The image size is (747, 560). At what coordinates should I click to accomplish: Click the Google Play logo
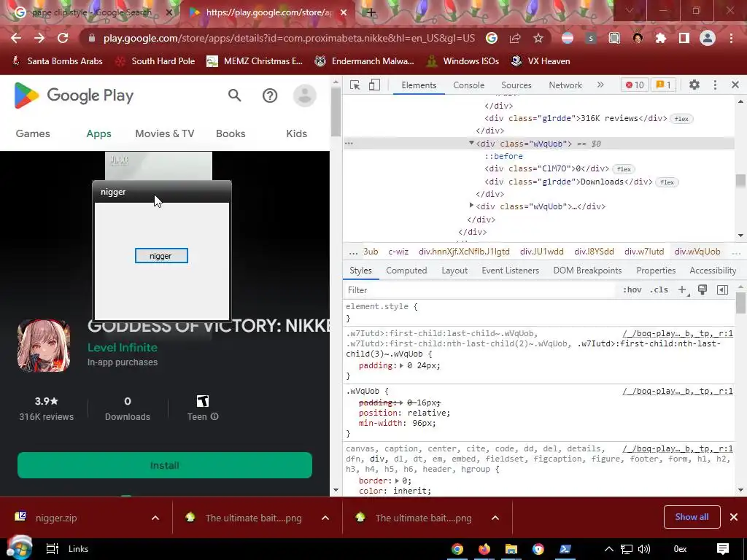(74, 96)
